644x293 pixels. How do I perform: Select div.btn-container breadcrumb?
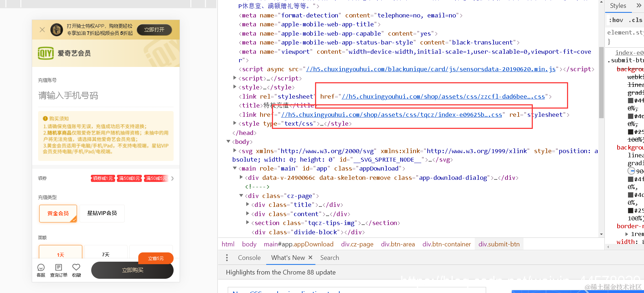[x=447, y=244]
